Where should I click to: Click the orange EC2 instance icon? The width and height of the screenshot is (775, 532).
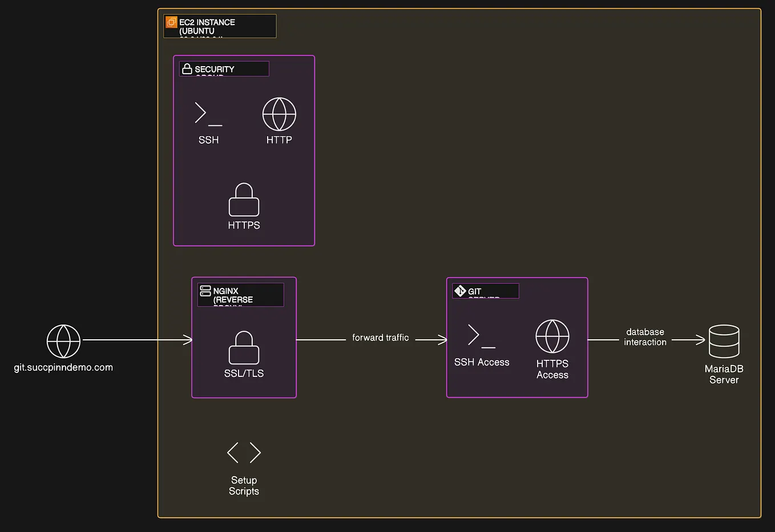coord(171,22)
